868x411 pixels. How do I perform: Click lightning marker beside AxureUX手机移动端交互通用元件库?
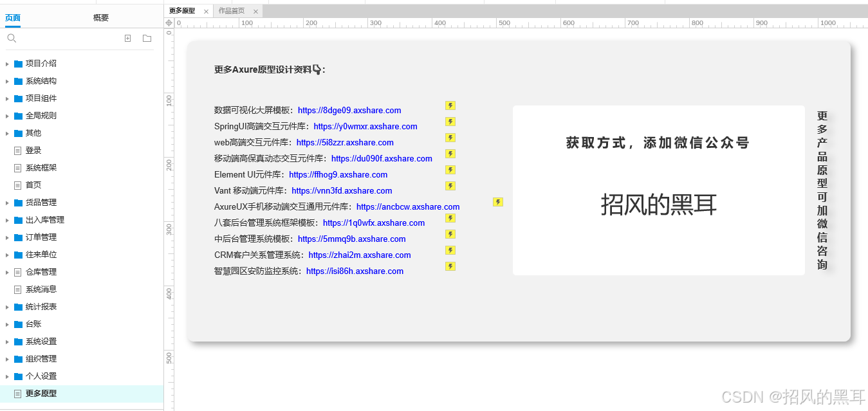point(498,202)
